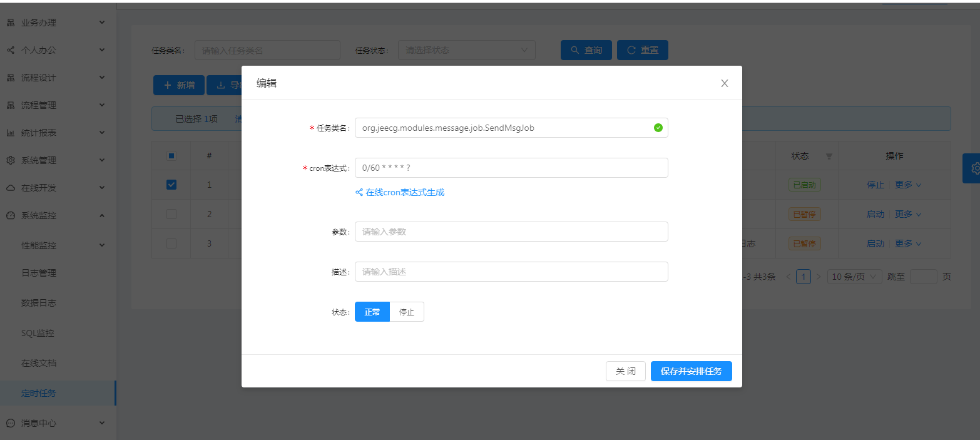Uncheck the checkbox for row 1
The image size is (980, 440).
pyautogui.click(x=171, y=185)
